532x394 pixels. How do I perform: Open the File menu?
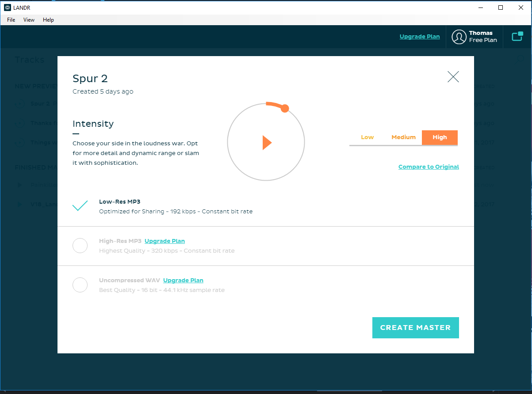[x=11, y=20]
